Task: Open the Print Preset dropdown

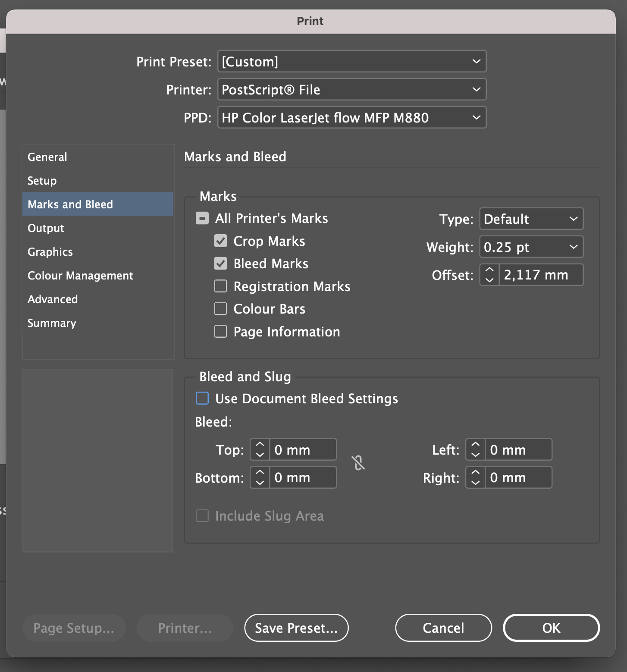Action: [x=351, y=62]
